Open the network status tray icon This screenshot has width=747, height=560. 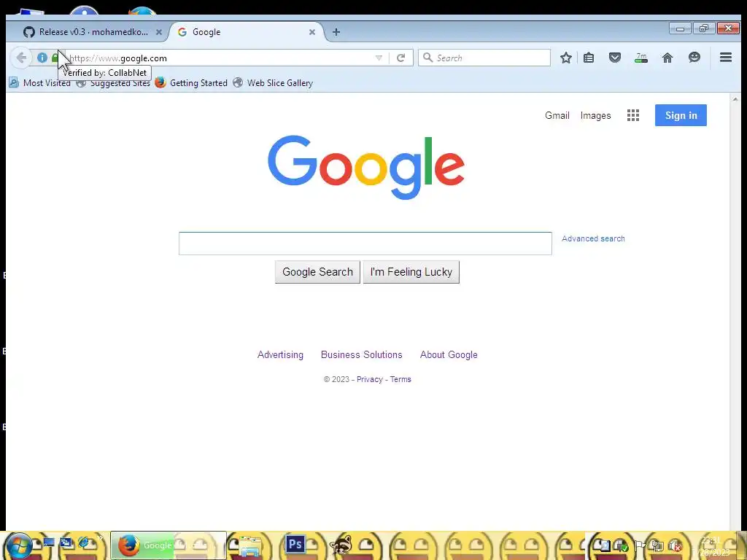pyautogui.click(x=657, y=545)
